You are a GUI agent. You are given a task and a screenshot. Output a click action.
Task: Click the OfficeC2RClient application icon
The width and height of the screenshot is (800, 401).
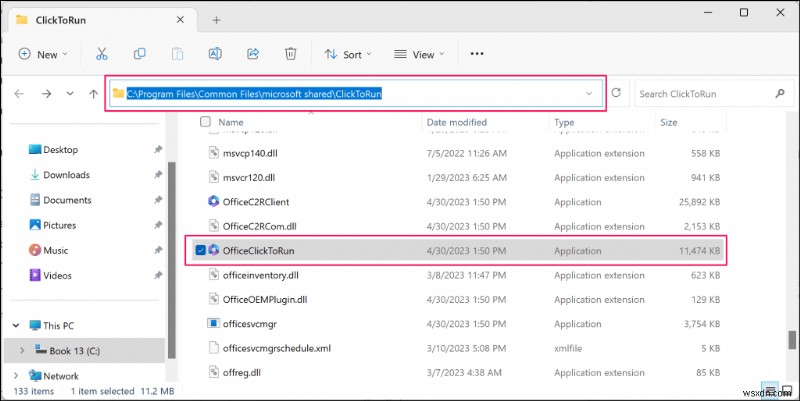pos(213,201)
